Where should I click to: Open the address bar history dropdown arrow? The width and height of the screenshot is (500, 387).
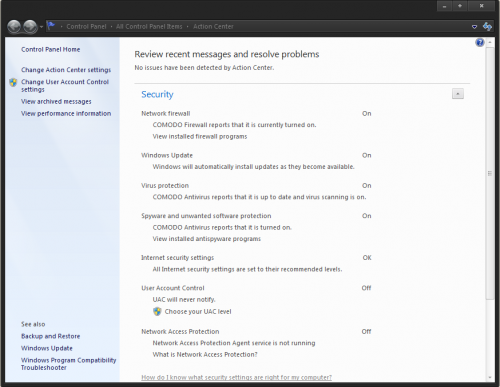pyautogui.click(x=474, y=27)
